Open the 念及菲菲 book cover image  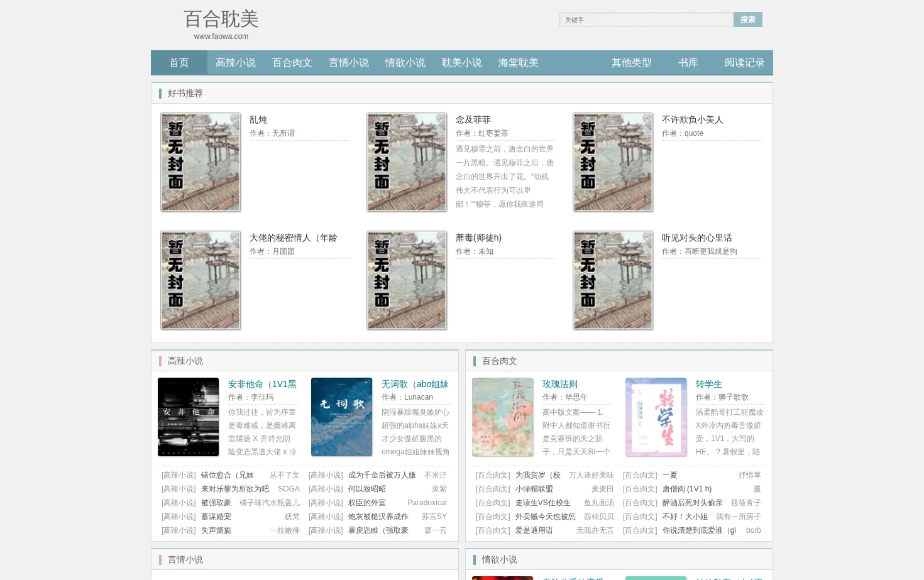click(407, 162)
